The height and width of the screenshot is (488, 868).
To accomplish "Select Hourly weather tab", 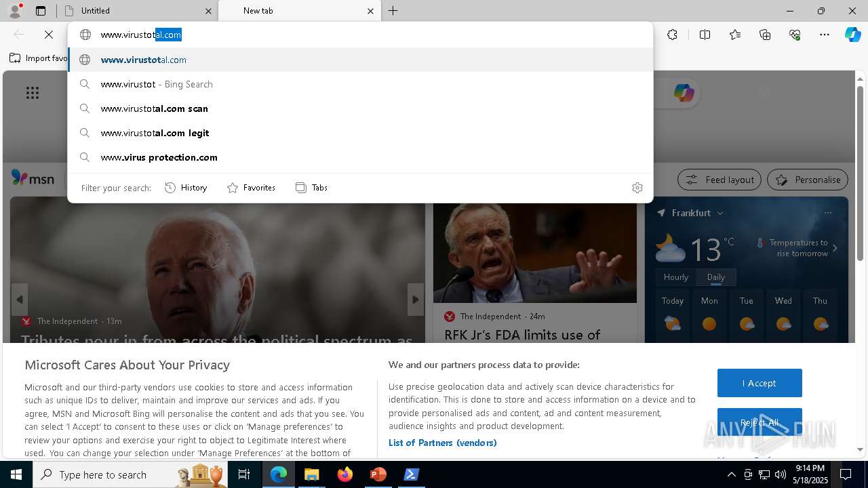I will 676,277.
